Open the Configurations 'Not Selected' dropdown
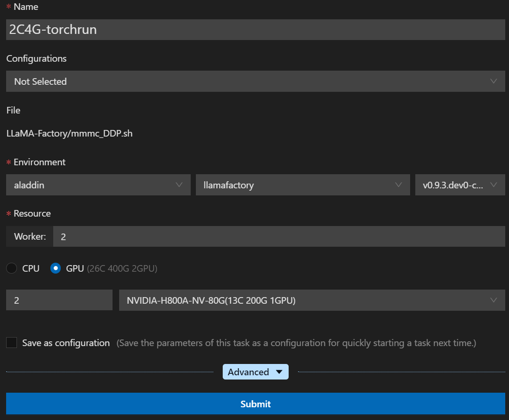 click(245, 81)
